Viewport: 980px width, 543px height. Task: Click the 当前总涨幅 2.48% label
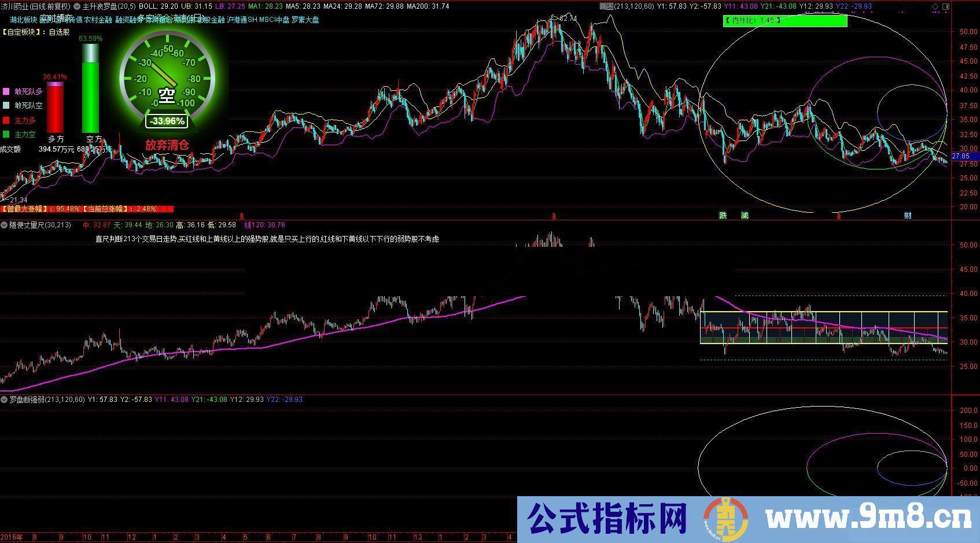coord(119,209)
